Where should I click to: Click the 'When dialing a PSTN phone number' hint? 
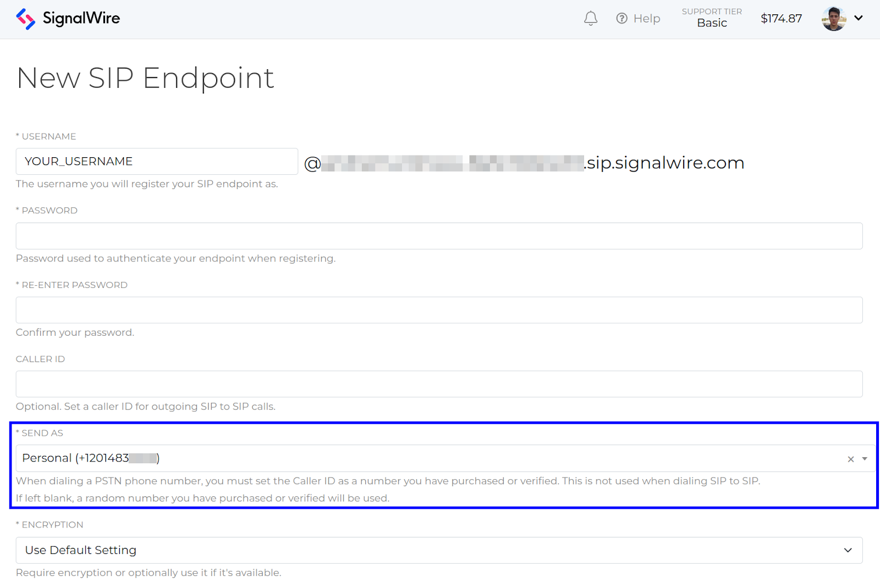[388, 481]
